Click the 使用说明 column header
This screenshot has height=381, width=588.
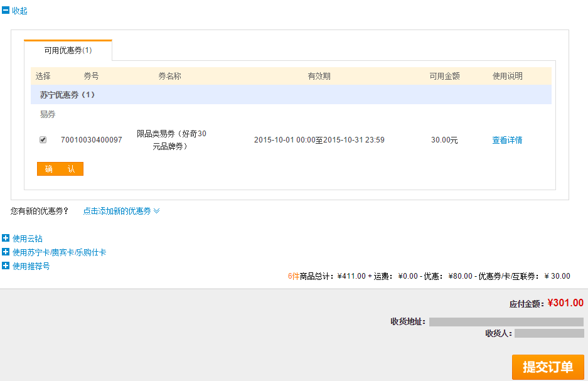point(508,76)
